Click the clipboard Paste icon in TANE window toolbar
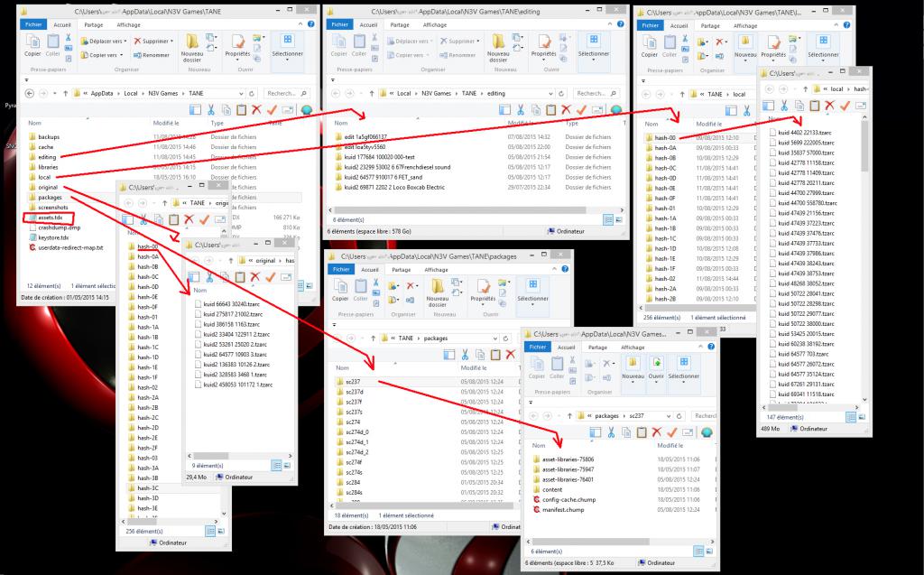 click(x=241, y=110)
